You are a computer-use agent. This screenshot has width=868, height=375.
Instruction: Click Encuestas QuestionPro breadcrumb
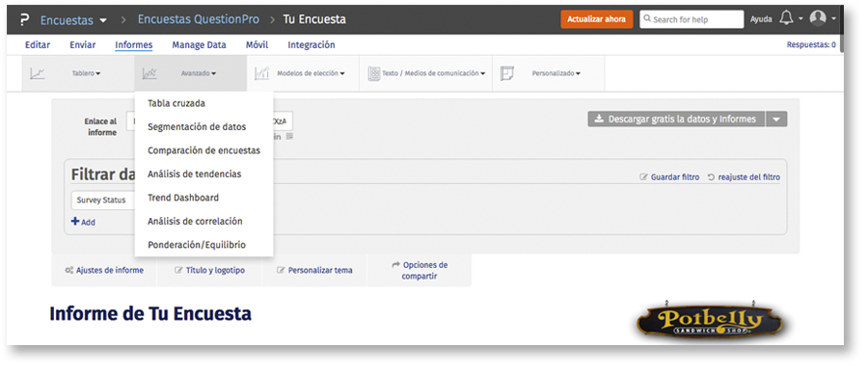[198, 19]
